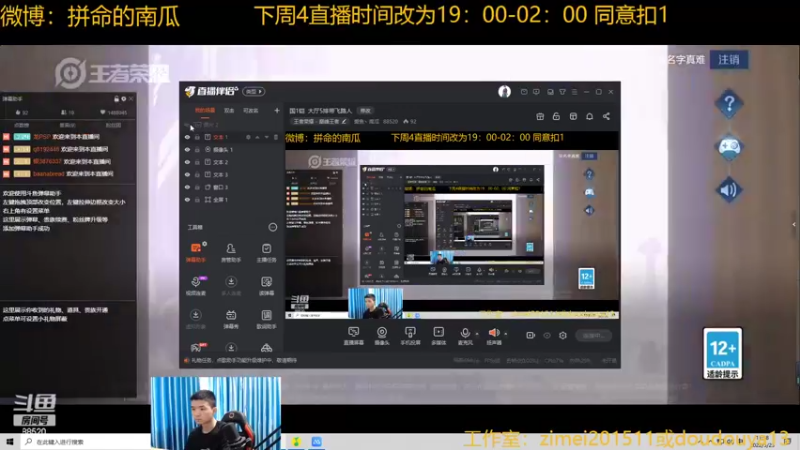Toggle lock on 摄像头 1 layer
Image resolution: width=800 pixels, height=450 pixels.
[197, 149]
